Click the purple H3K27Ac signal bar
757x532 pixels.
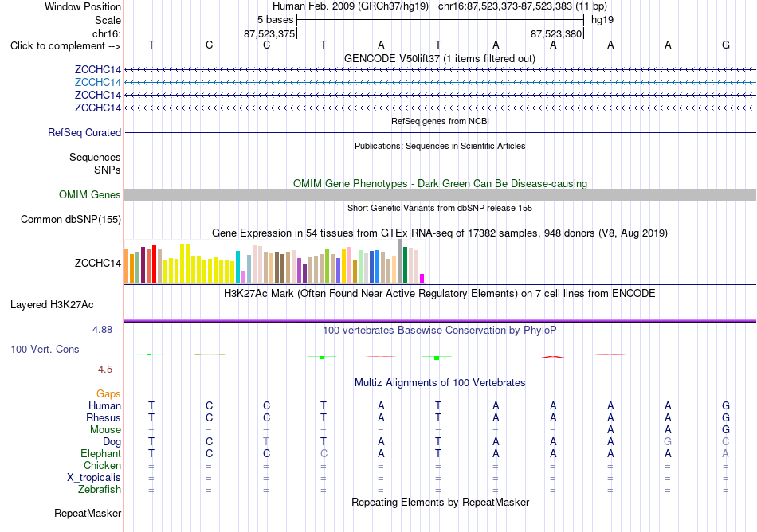point(440,320)
